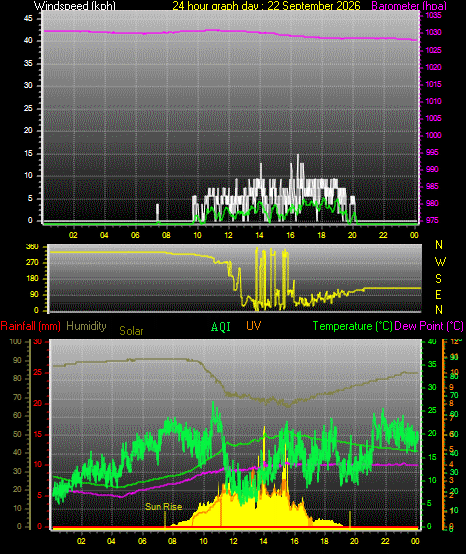Image resolution: width=466 pixels, height=554 pixels.
Task: Click the 24 hour graph day title
Action: click(266, 6)
